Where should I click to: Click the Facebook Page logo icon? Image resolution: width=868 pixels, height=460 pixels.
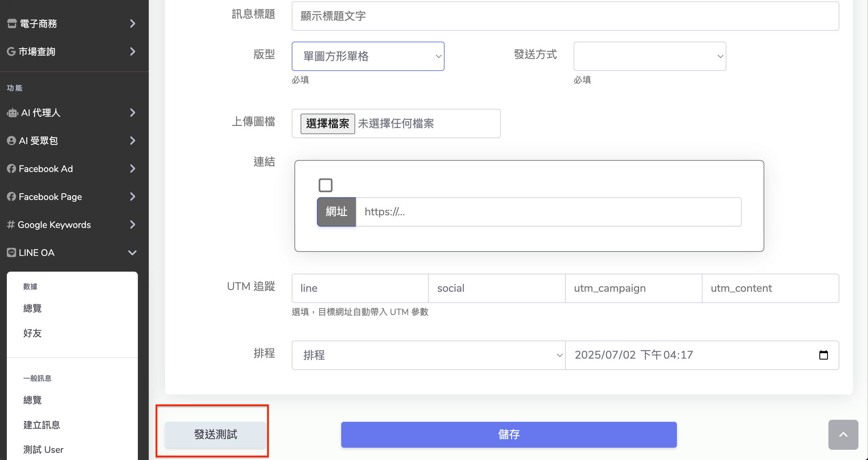tap(11, 197)
